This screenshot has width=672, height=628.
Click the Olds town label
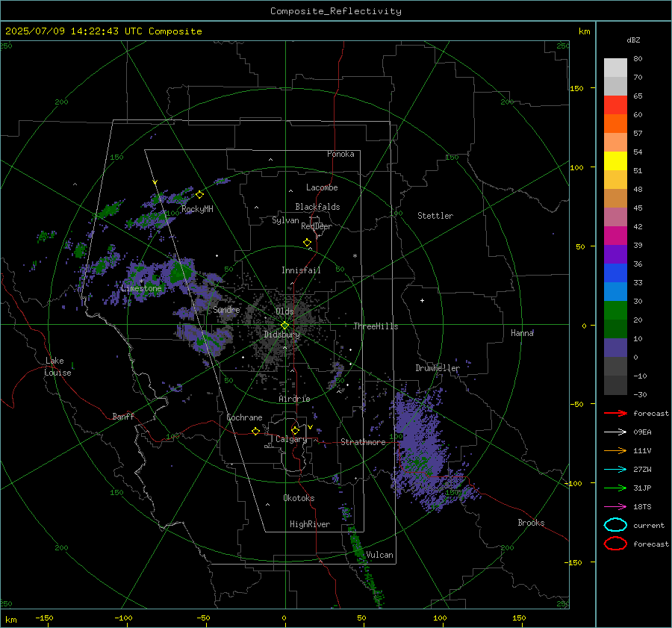(x=284, y=311)
